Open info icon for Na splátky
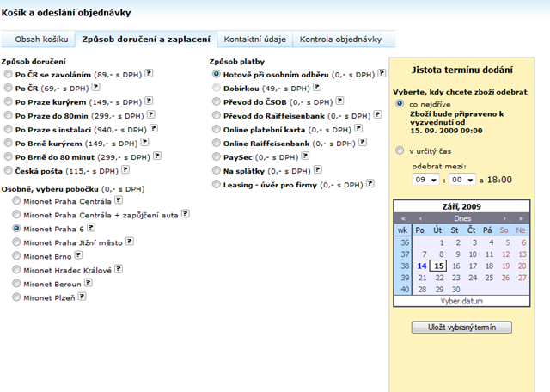550x392 pixels. (x=318, y=170)
